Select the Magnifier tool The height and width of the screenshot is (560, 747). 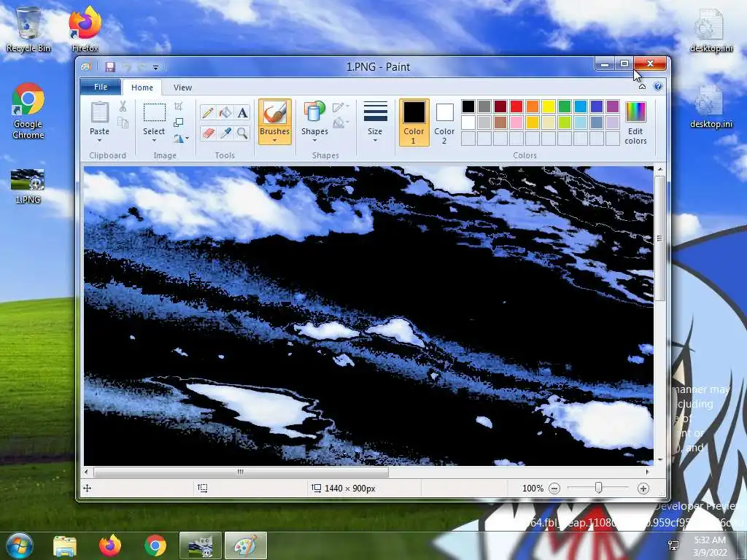(x=242, y=133)
